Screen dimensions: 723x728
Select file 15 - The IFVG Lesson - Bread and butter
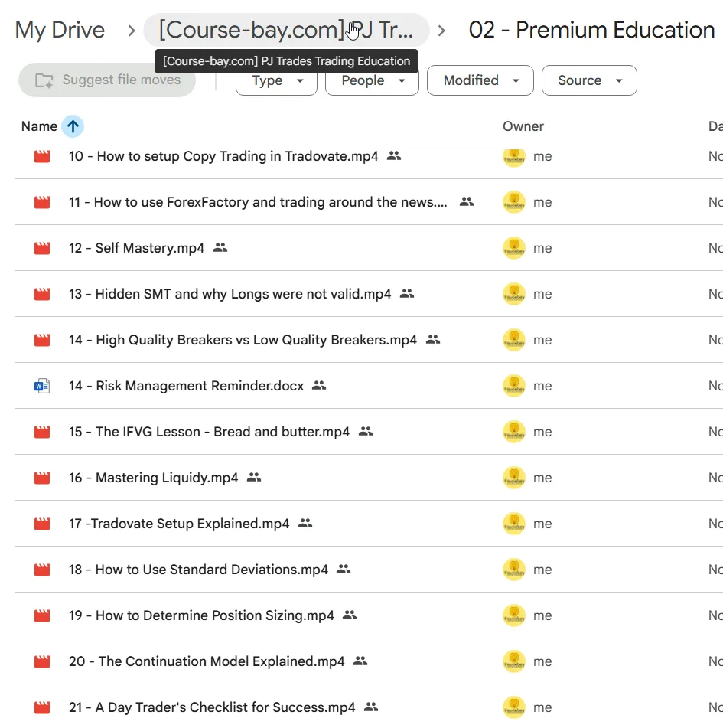[x=209, y=433]
